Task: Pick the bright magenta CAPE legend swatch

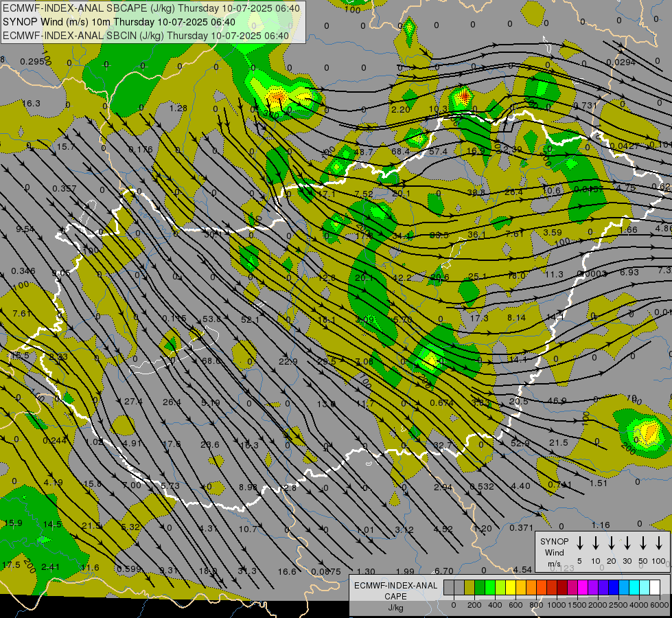Action: [583, 588]
